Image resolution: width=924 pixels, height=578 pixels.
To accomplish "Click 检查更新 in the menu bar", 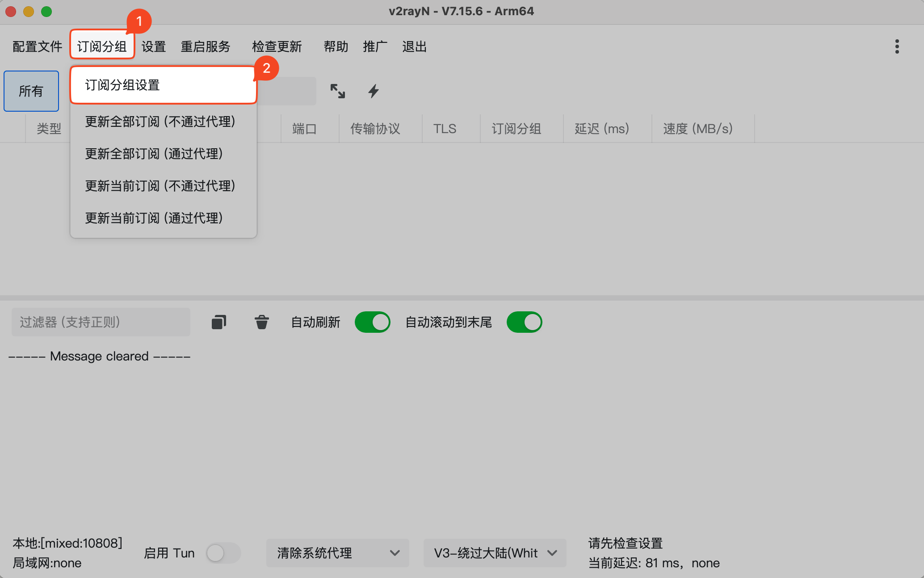I will (277, 46).
